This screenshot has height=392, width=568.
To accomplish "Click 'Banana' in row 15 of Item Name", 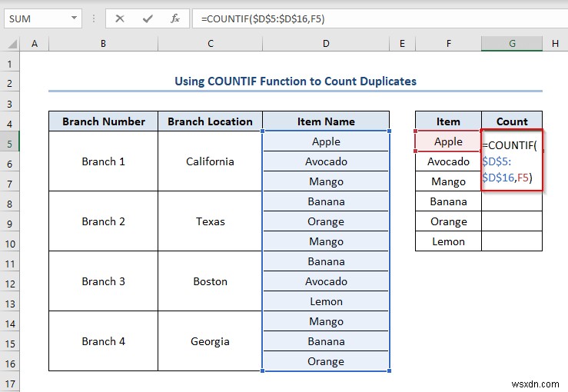I will 326,341.
